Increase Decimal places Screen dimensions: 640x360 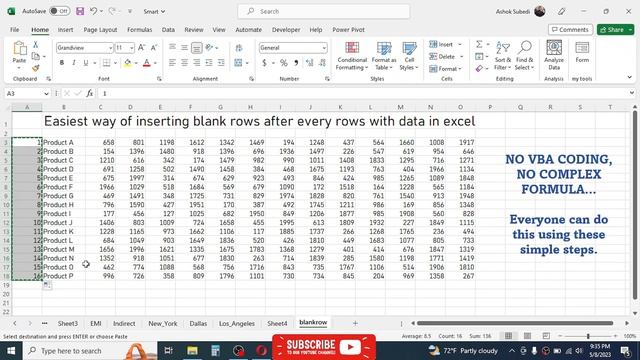tap(309, 63)
